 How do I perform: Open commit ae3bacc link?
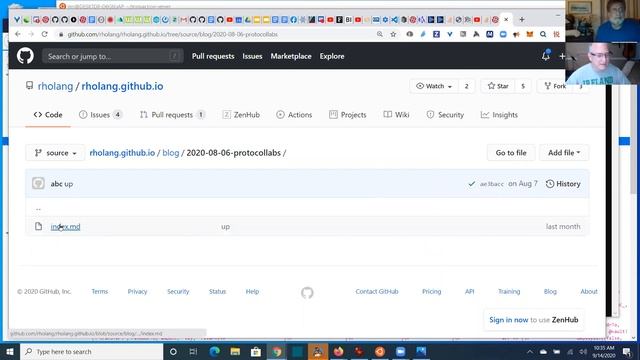click(x=491, y=184)
